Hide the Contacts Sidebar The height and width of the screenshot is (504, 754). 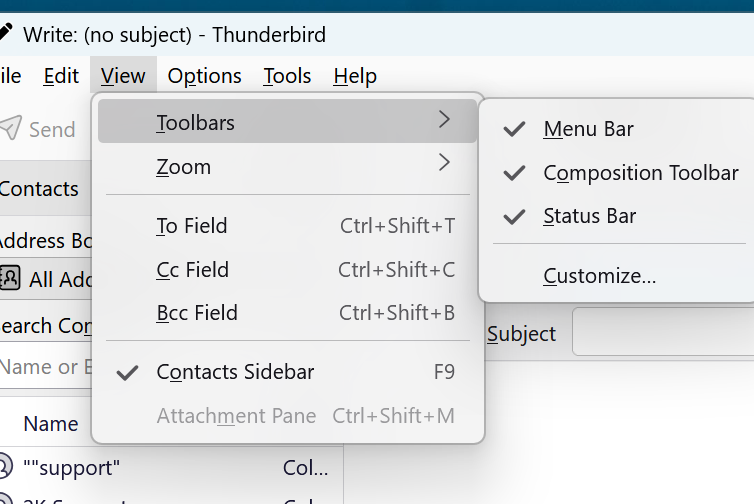[x=235, y=372]
